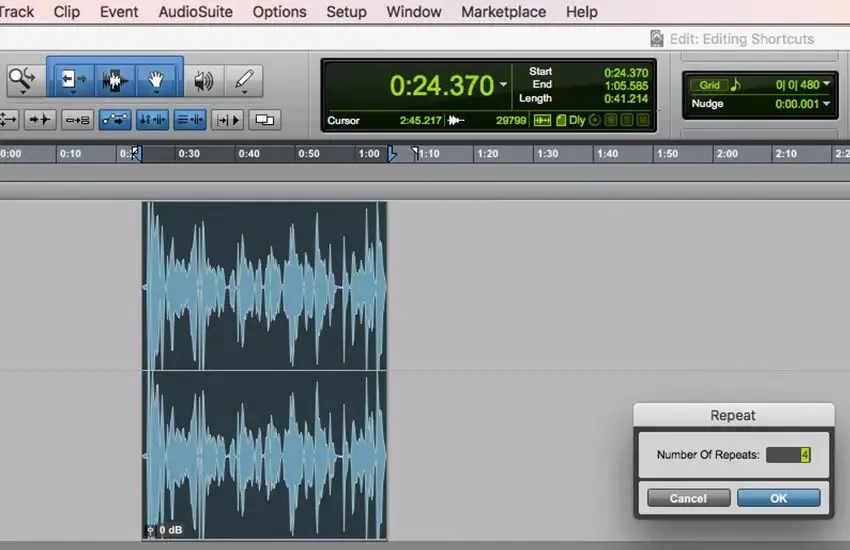
Task: Select the Zoomer magnifier tool
Action: click(x=22, y=81)
